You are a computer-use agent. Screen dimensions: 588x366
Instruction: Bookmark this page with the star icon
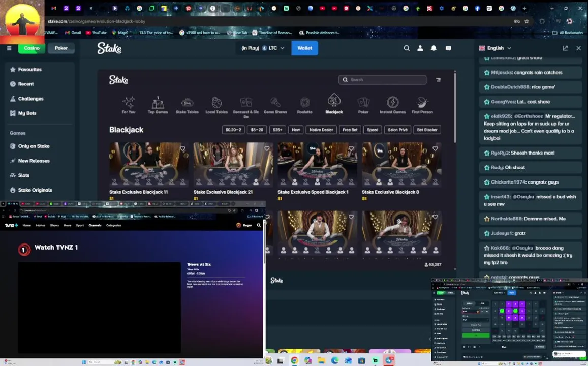527,21
